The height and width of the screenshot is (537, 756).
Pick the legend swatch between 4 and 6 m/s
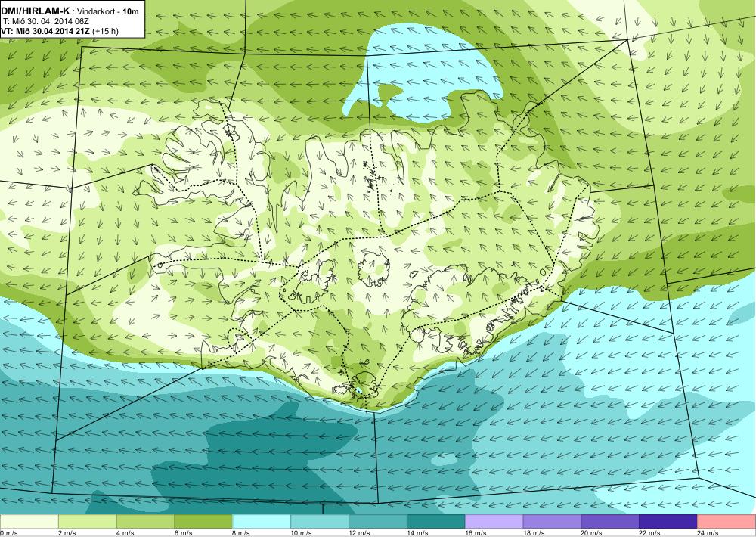coord(145,522)
